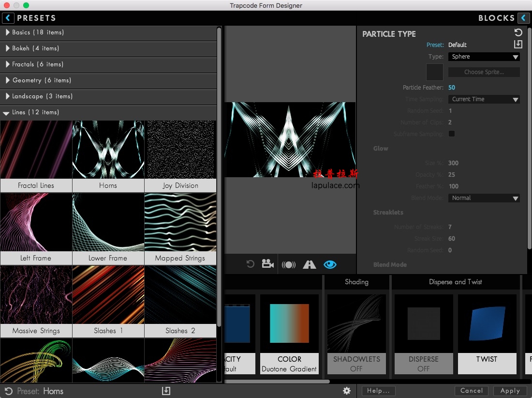Reset Particle Type settings to default
The width and height of the screenshot is (532, 398).
518,32
